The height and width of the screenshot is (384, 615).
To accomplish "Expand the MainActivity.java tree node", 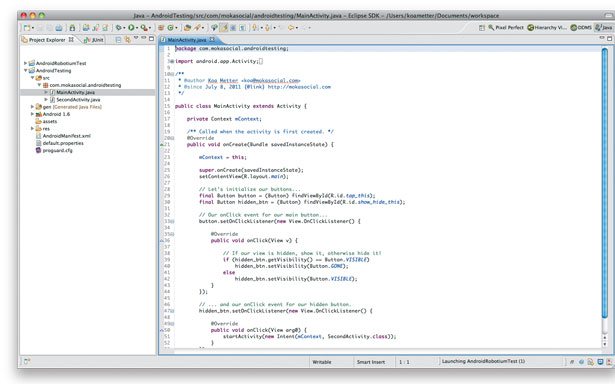I will [46, 92].
